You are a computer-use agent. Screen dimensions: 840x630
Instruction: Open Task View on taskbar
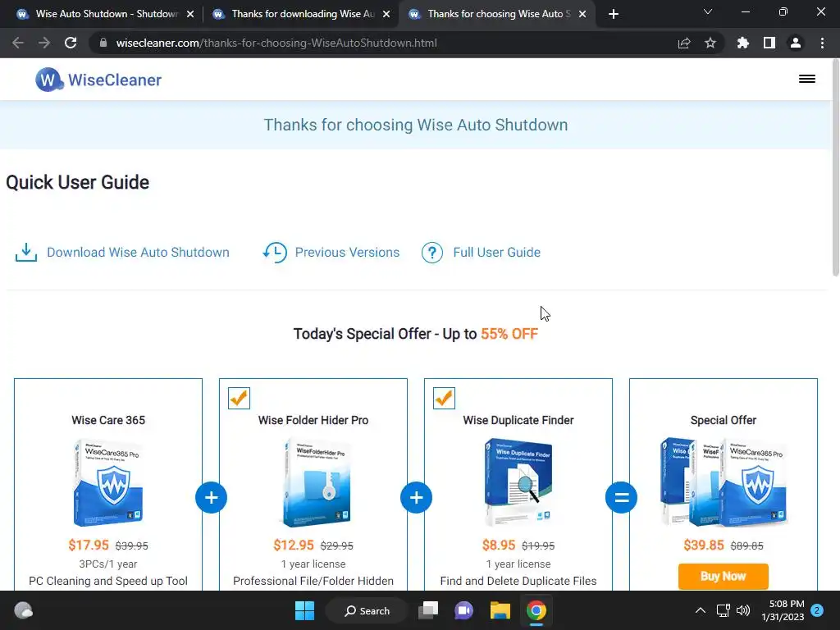428,610
